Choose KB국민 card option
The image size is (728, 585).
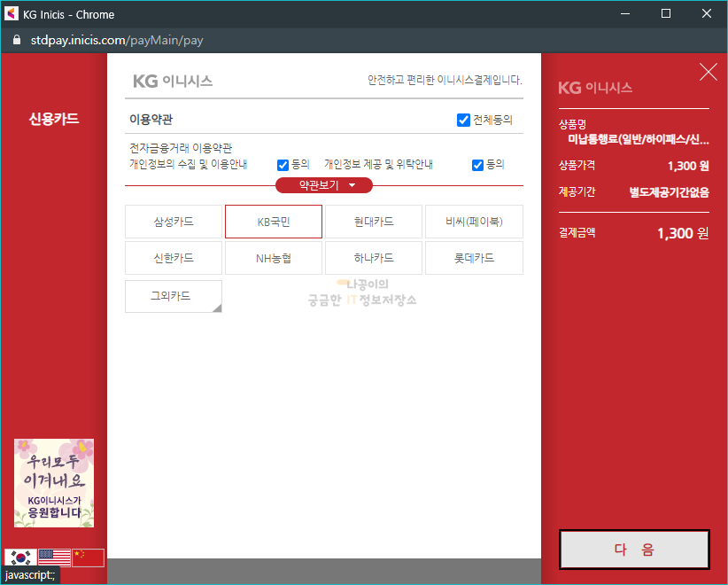[274, 222]
